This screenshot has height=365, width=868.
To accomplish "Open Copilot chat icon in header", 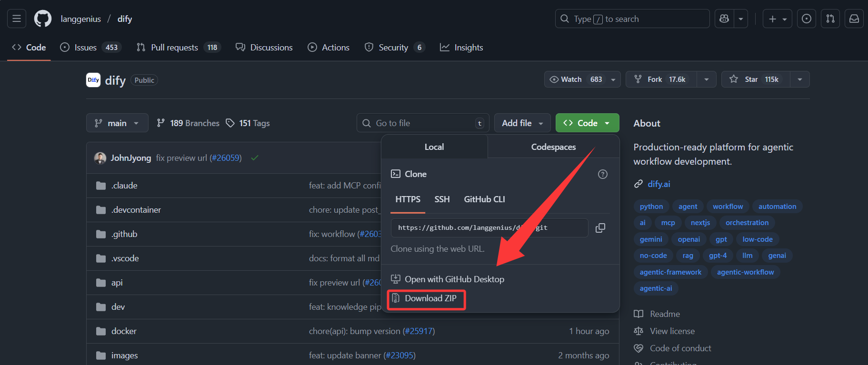I will click(724, 19).
